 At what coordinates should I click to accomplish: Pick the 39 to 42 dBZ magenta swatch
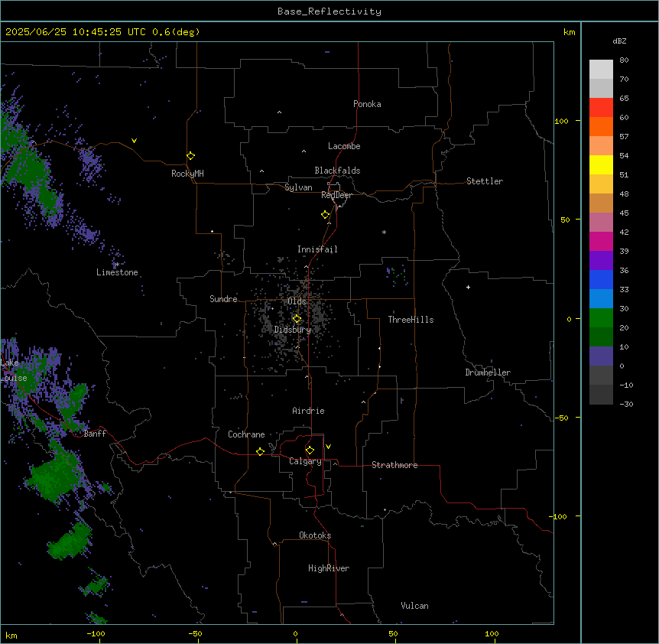click(x=601, y=241)
